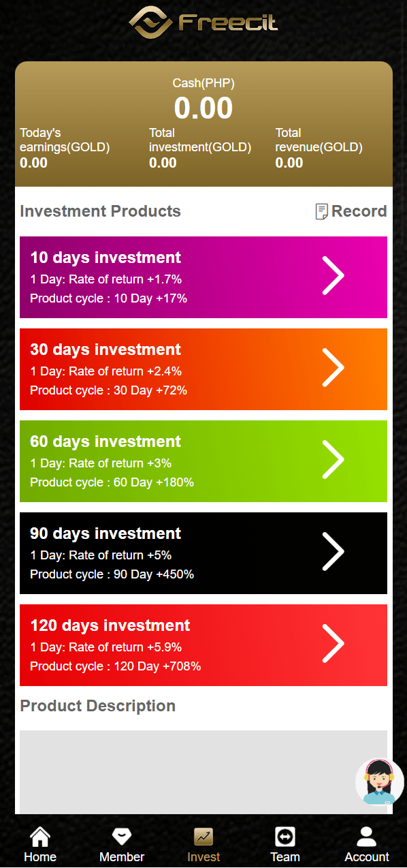Expand 120 days investment chevron arrow
This screenshot has width=407, height=868.
[x=333, y=644]
